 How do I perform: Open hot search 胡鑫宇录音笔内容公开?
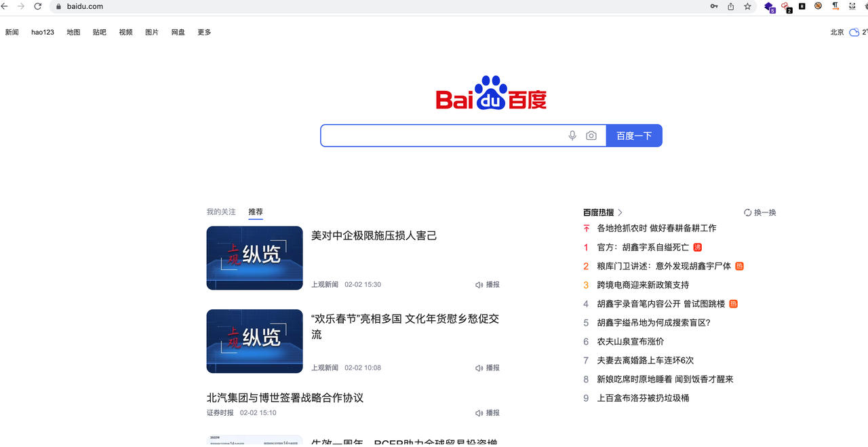pyautogui.click(x=660, y=304)
